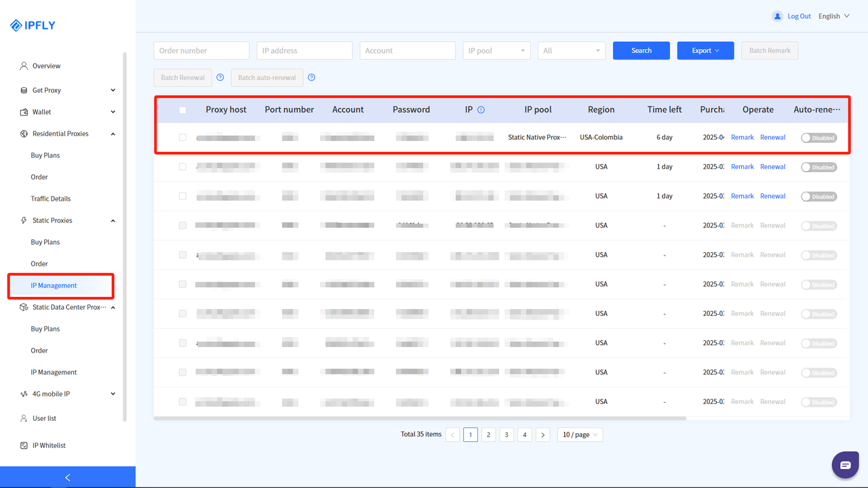Screen dimensions: 868x488
Task: Click inside the Order number input field
Action: 201,50
